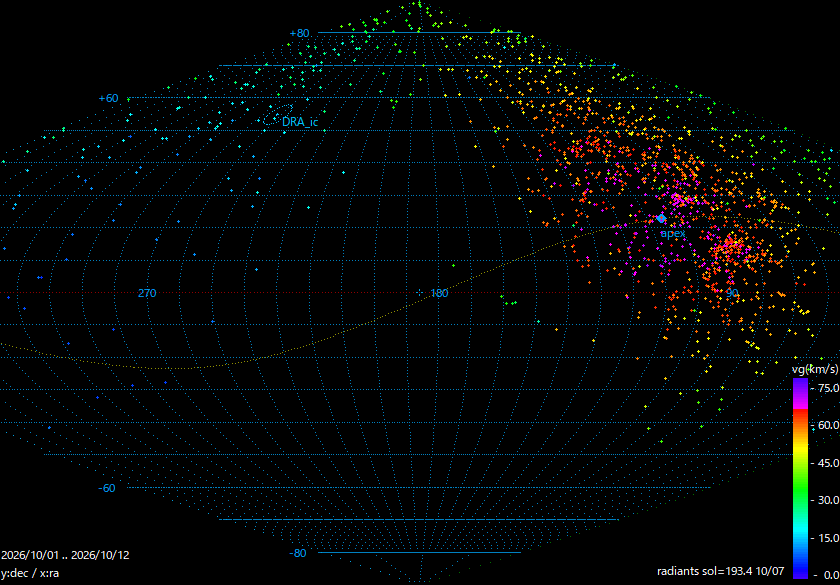Viewport: 840px width, 585px height.
Task: Click the 60.0 color scale value
Action: tap(828, 425)
